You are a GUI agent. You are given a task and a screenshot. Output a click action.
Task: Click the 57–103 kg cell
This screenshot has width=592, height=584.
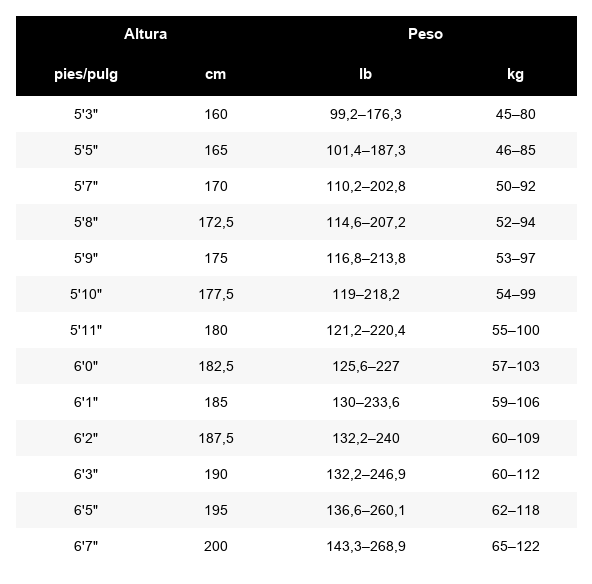[515, 366]
